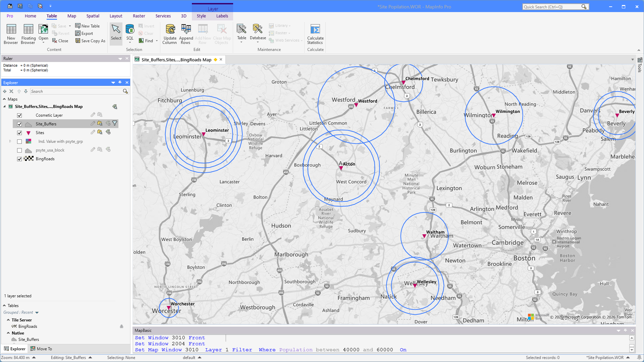Open the Labels ribbon tab
The width and height of the screenshot is (644, 362).
222,16
